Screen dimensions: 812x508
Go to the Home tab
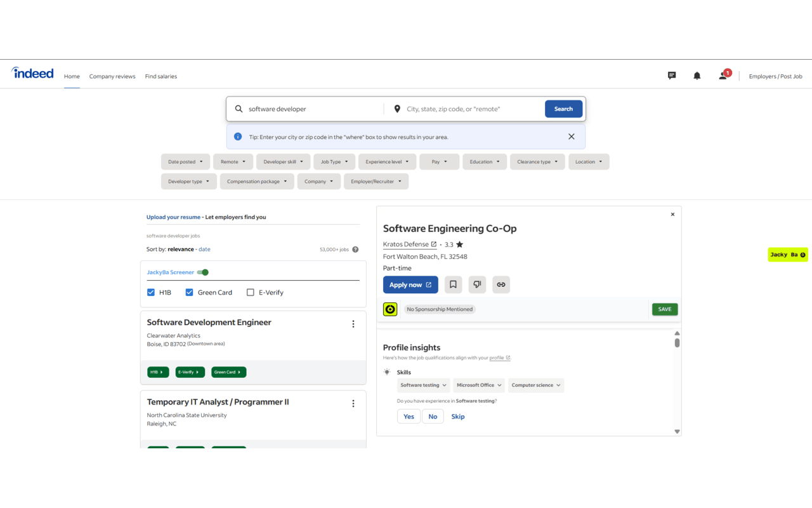72,76
